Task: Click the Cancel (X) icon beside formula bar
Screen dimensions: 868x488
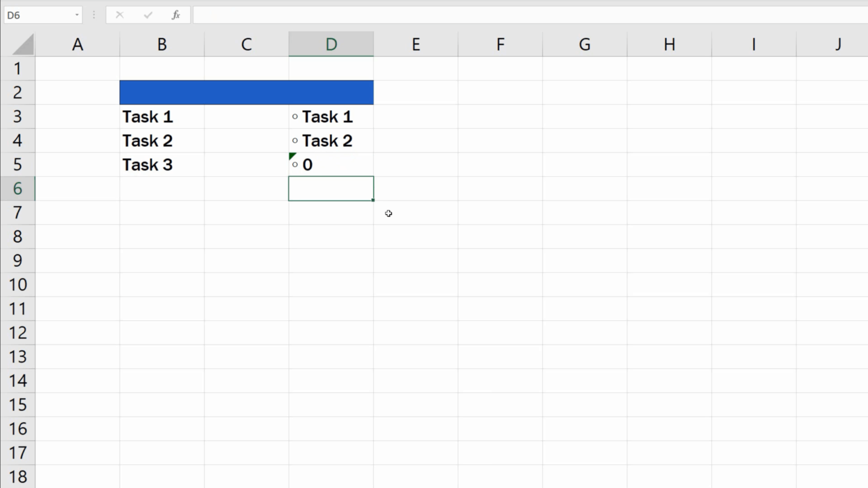Action: click(120, 15)
